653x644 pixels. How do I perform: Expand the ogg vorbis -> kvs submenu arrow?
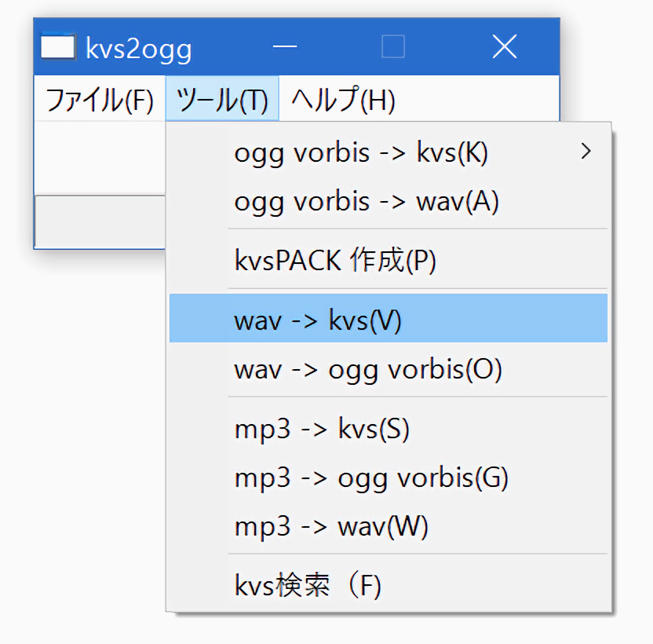pyautogui.click(x=584, y=152)
